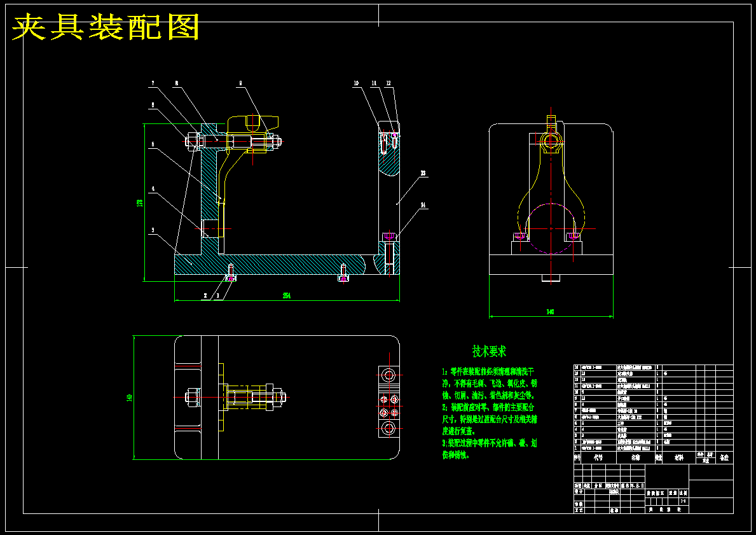Select part callout number 9 in front view

[x=240, y=83]
